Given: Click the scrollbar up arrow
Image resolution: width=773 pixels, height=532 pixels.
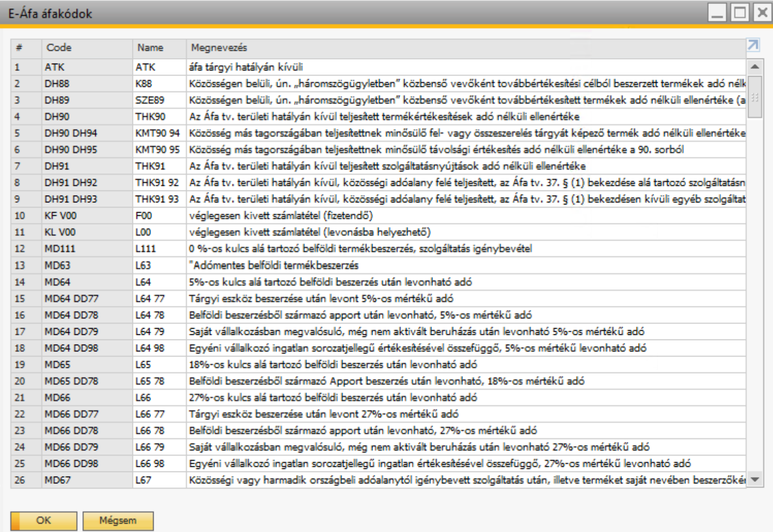Looking at the screenshot, I should pos(755,67).
